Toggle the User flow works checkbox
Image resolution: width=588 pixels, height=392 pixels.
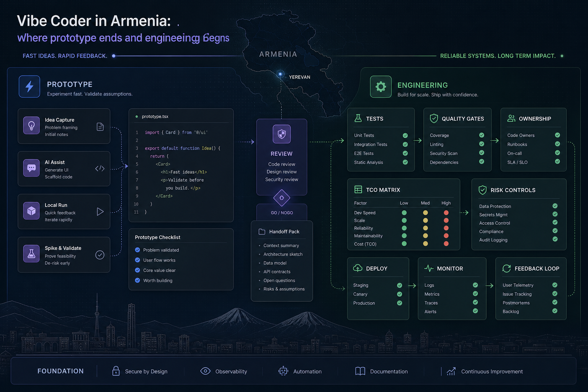click(x=137, y=260)
